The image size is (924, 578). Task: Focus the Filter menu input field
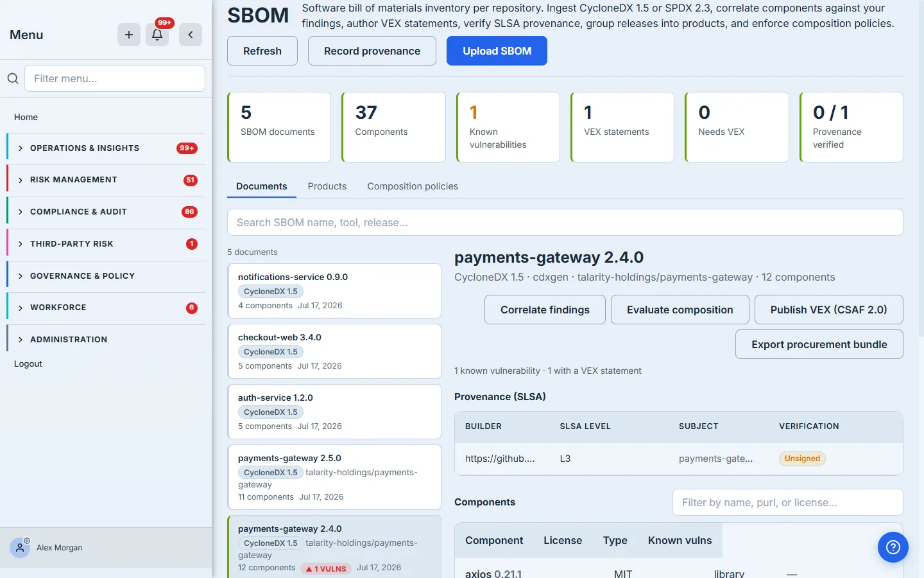click(115, 78)
